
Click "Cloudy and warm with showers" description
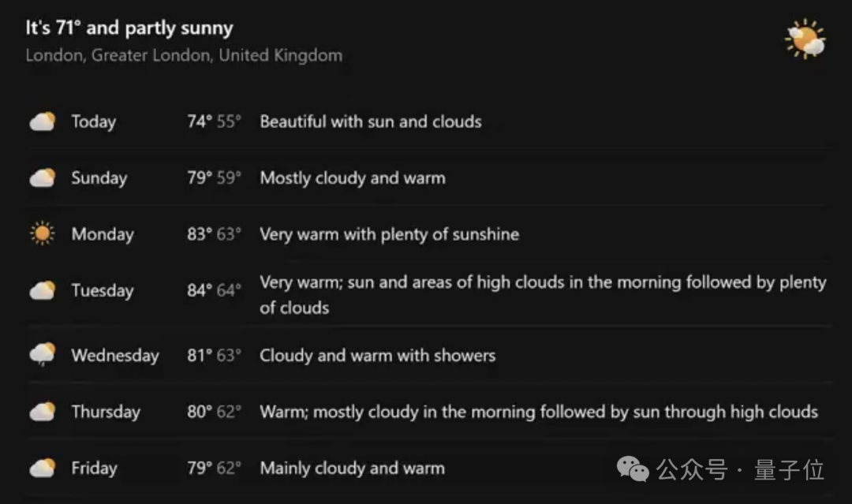(378, 355)
